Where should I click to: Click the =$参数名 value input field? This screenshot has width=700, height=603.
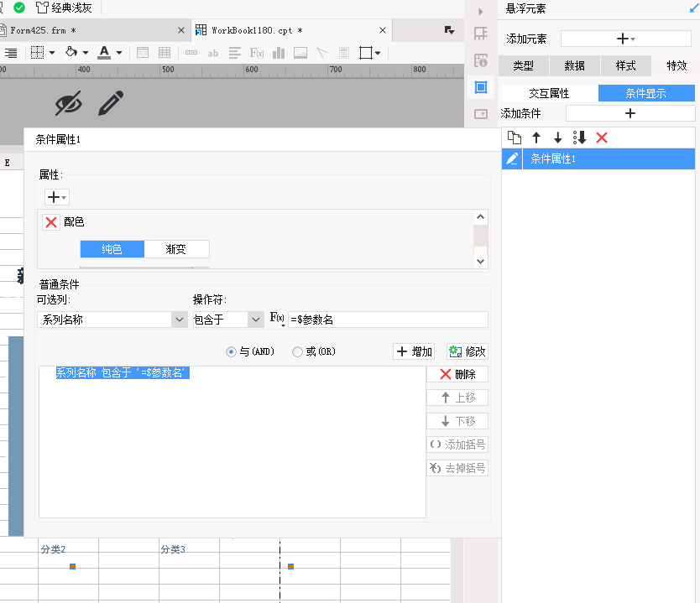(388, 320)
